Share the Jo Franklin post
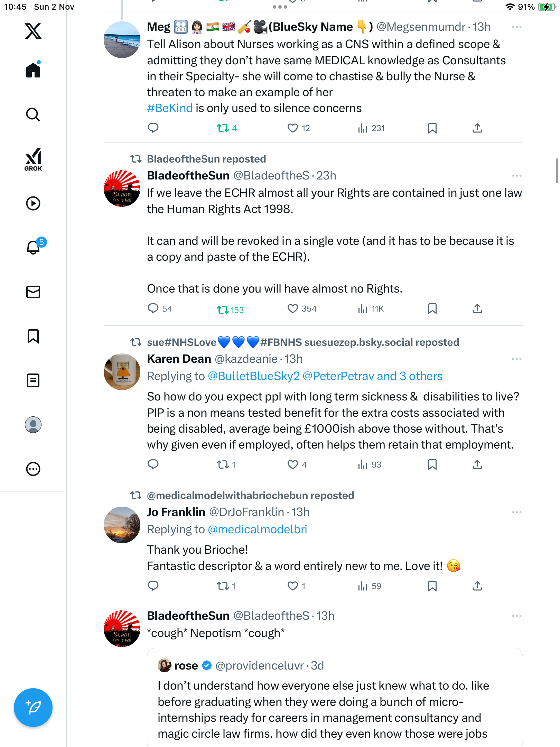560x747 pixels. [x=477, y=586]
